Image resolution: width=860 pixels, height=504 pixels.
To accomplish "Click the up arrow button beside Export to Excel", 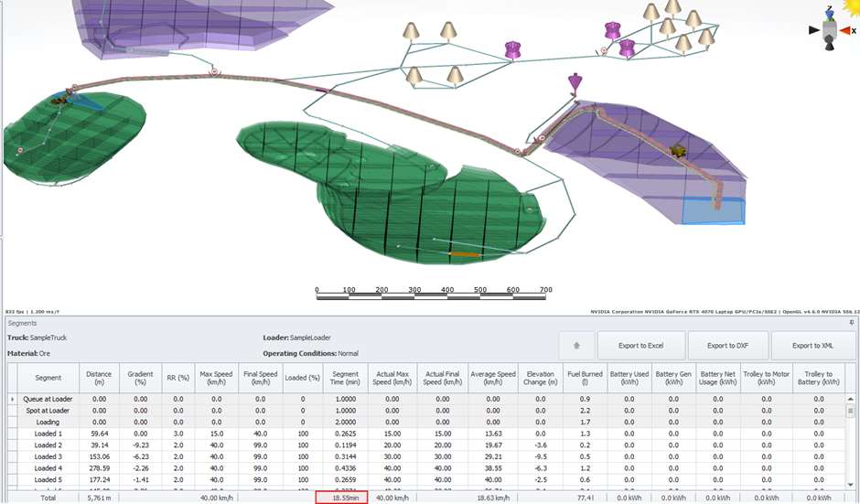I will pos(576,346).
